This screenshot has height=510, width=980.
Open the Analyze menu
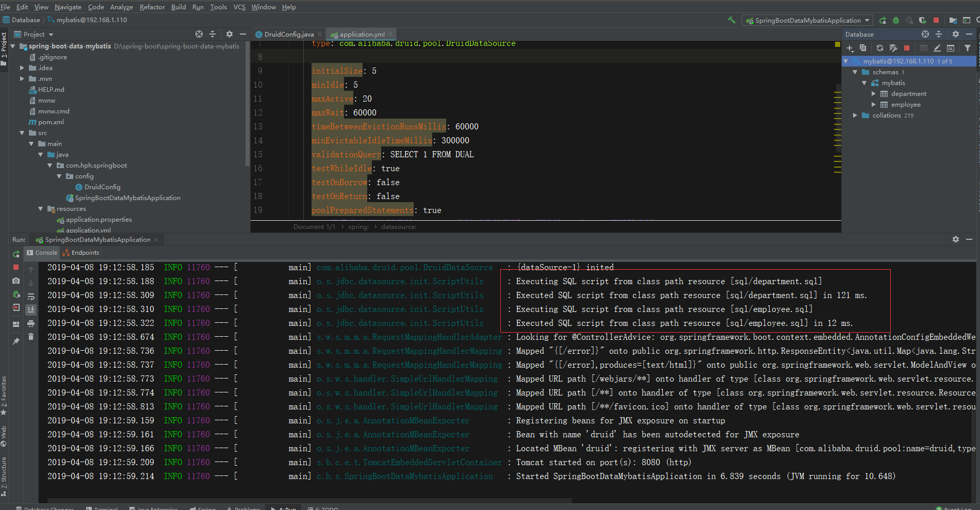point(122,7)
